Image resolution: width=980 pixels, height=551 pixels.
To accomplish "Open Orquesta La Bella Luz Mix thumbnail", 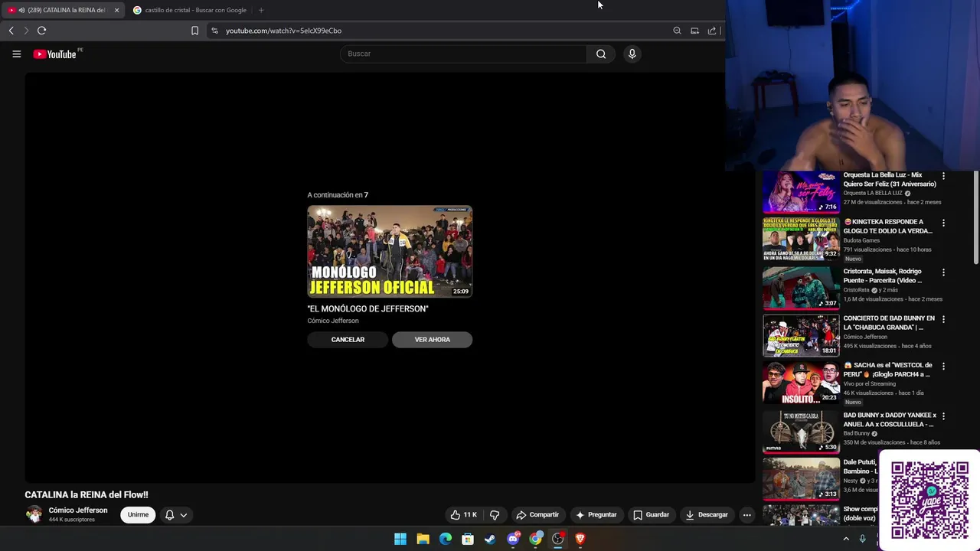I will (x=801, y=191).
